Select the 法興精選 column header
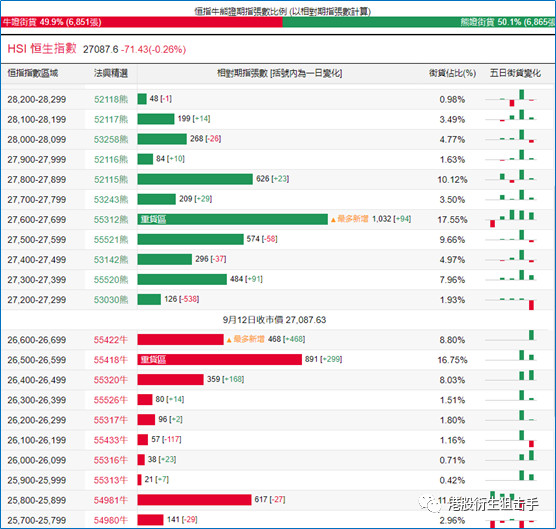 111,73
